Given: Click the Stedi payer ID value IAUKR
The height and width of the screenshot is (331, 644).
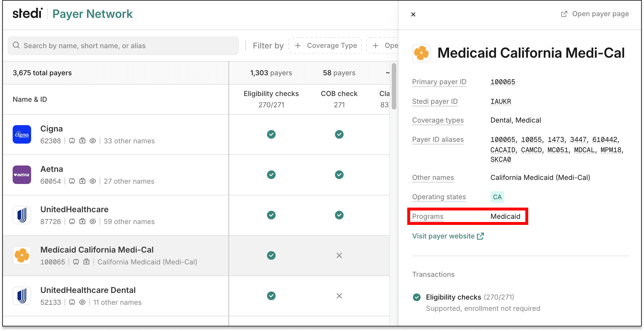Looking at the screenshot, I should coord(501,101).
